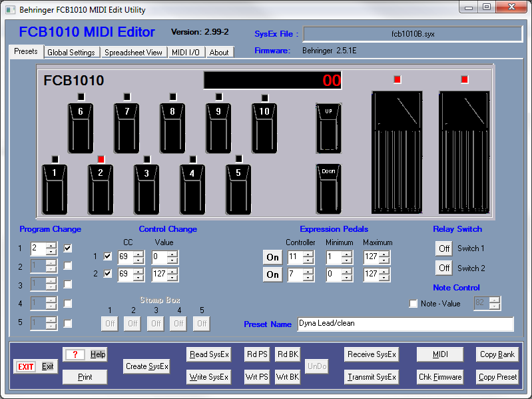Click the SysEx File name field
The image size is (532, 399).
coord(413,34)
